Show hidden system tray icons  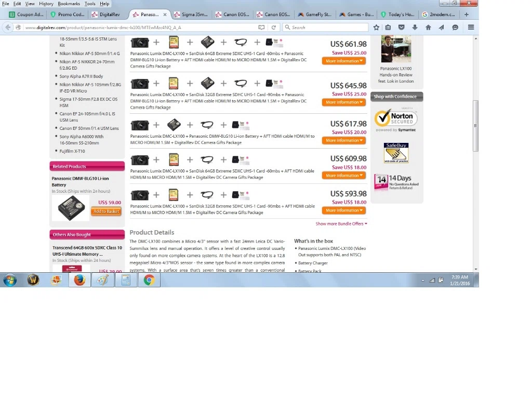click(x=423, y=281)
